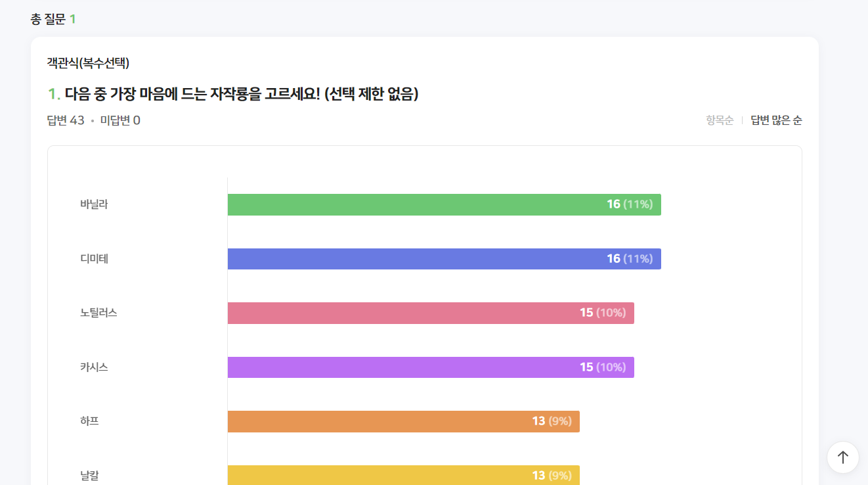Click the blue 디미테 bar

click(444, 259)
